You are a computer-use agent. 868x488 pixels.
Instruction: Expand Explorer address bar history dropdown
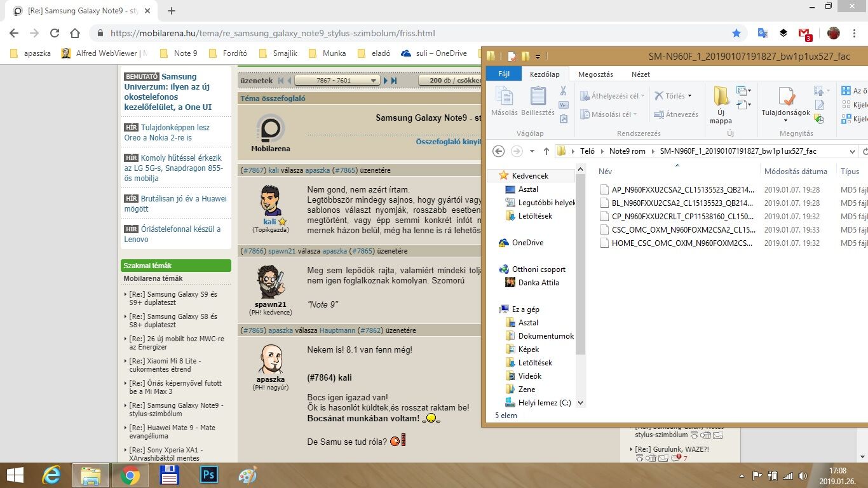coord(852,151)
